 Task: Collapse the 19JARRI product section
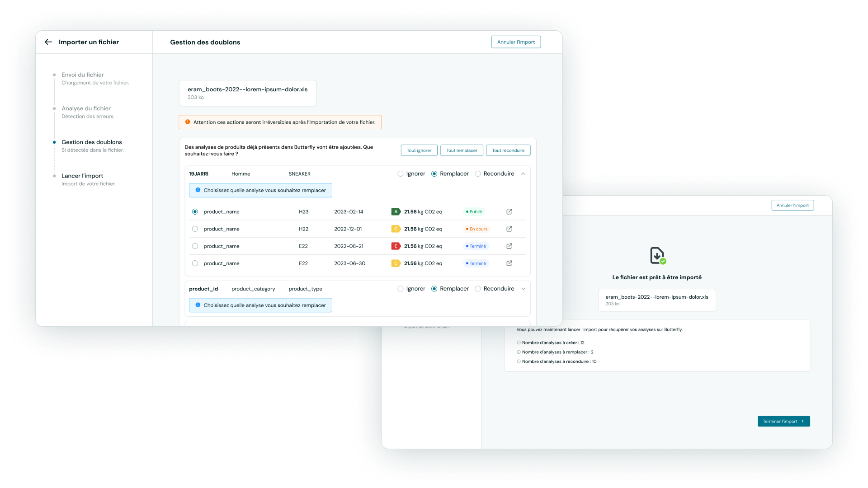pyautogui.click(x=523, y=174)
